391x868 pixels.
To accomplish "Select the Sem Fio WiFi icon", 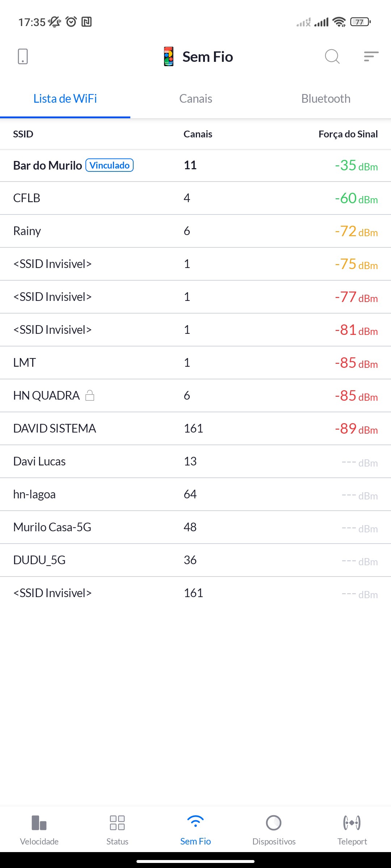I will coord(195,822).
